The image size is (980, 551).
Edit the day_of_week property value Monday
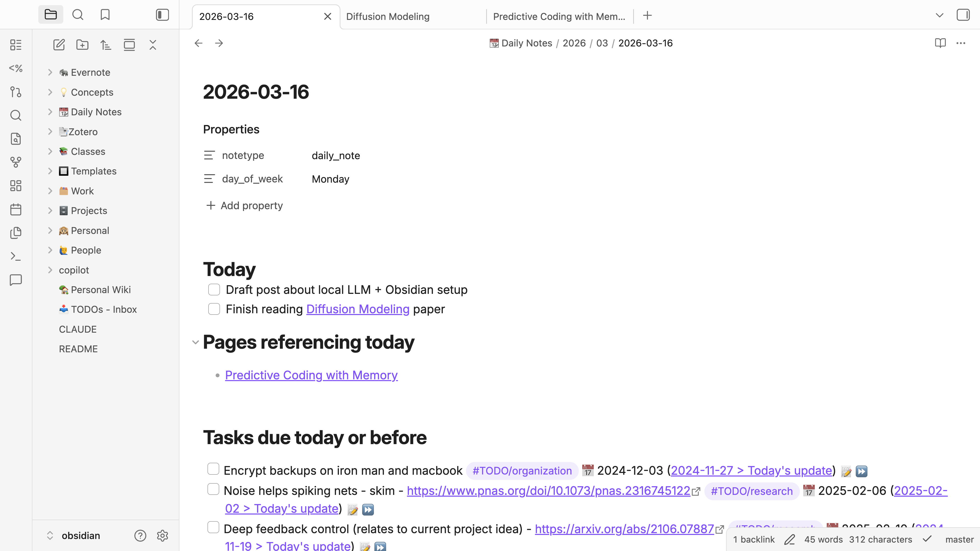330,179
